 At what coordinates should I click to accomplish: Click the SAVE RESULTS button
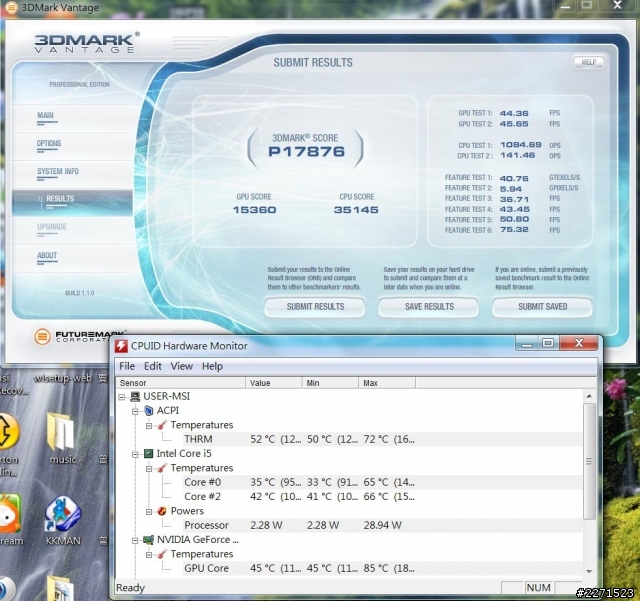pos(429,307)
